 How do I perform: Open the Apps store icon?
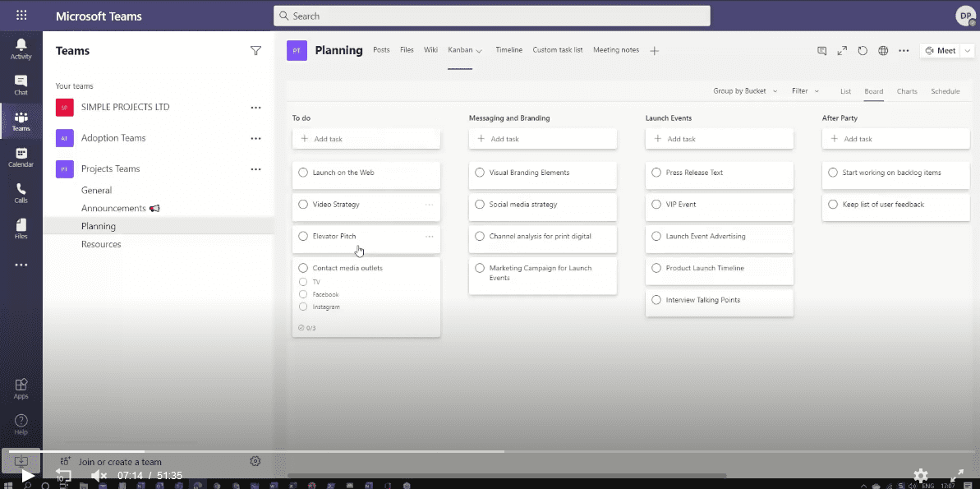click(x=21, y=388)
